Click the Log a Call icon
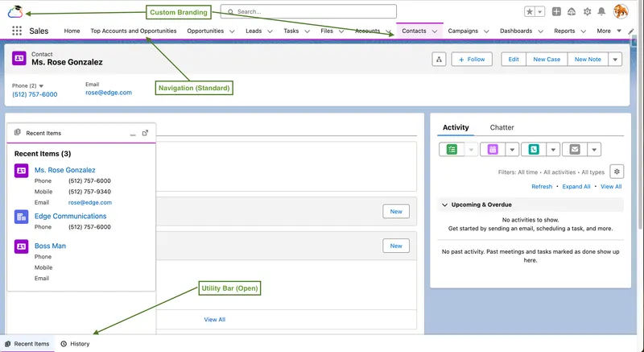This screenshot has height=352, width=644. tap(534, 150)
